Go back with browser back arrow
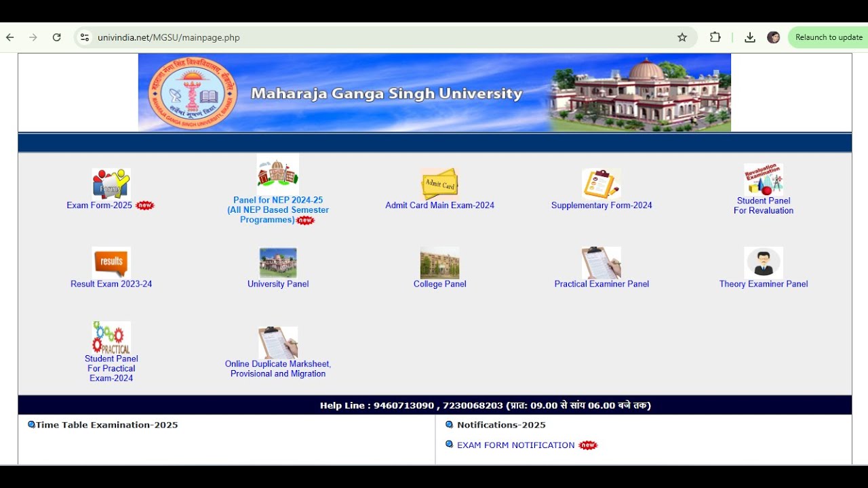868x488 pixels. click(x=10, y=37)
